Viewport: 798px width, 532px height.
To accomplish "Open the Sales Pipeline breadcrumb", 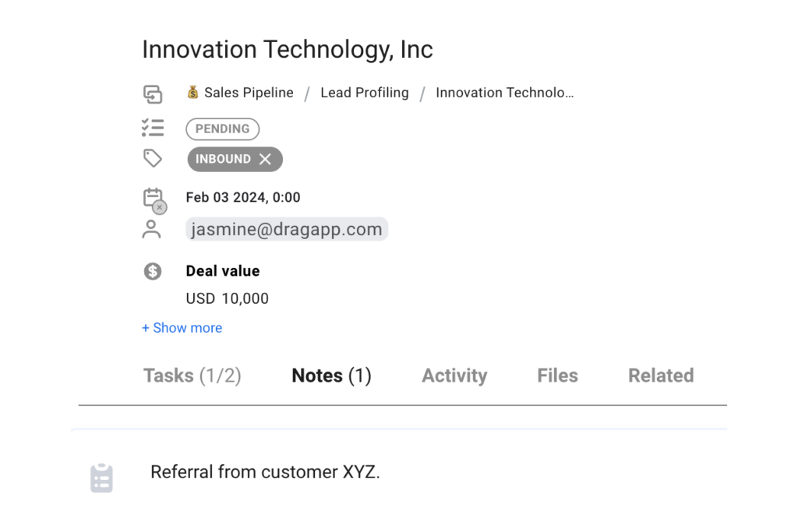I will (x=249, y=93).
